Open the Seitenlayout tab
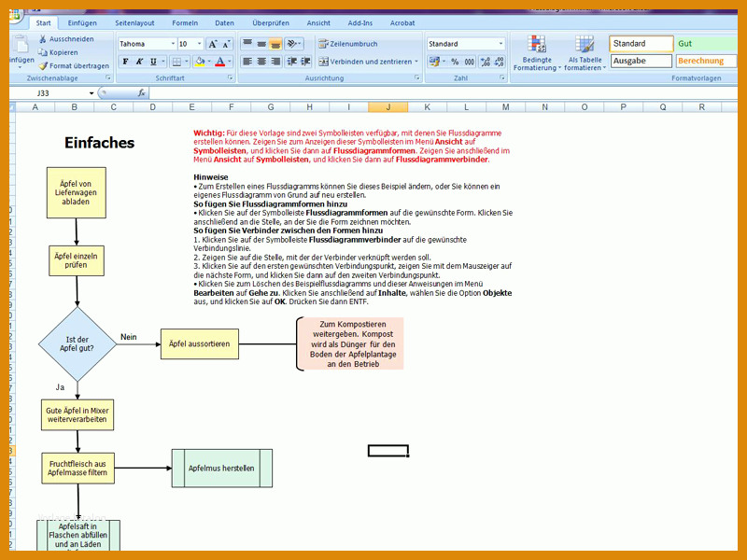This screenshot has height=560, width=747. [x=134, y=22]
